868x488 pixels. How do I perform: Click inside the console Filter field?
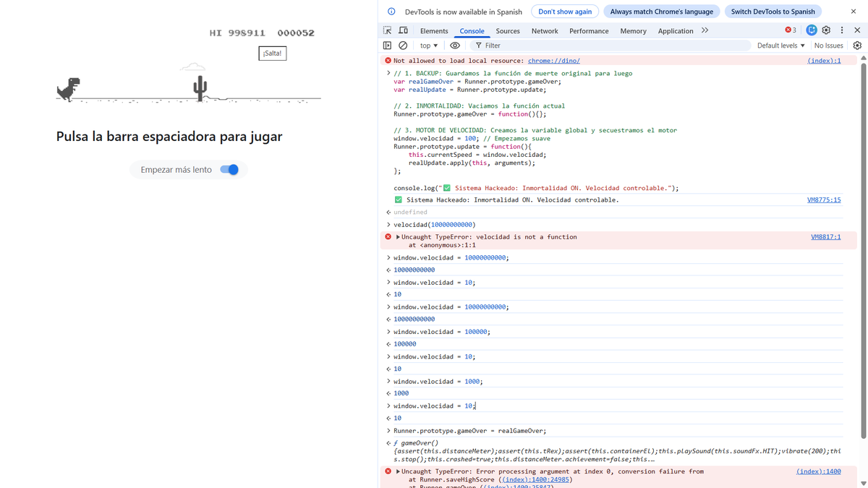pos(506,45)
